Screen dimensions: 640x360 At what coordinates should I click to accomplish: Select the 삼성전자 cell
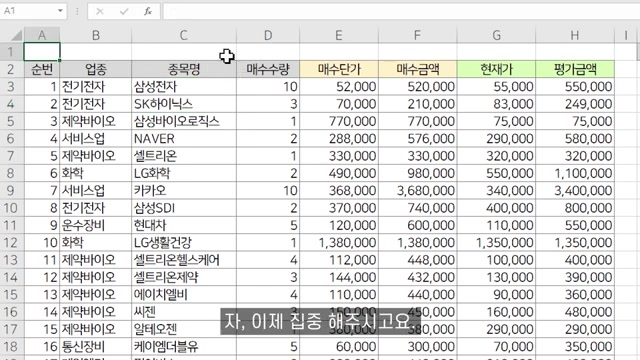click(184, 87)
